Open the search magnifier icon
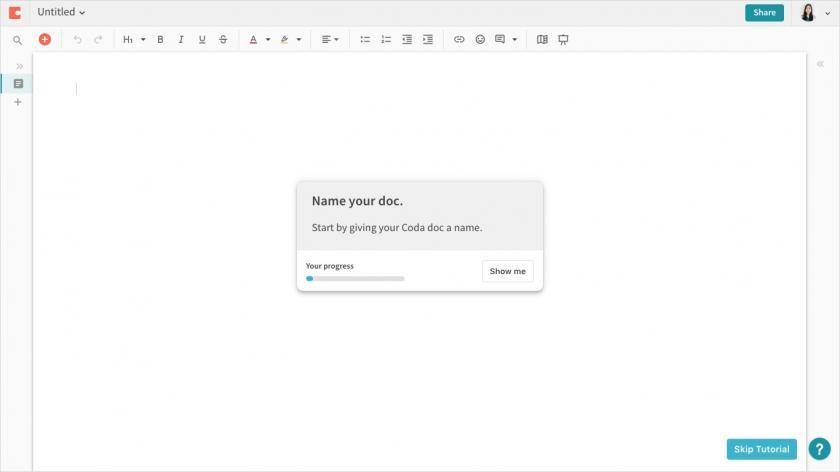840x472 pixels. point(17,40)
